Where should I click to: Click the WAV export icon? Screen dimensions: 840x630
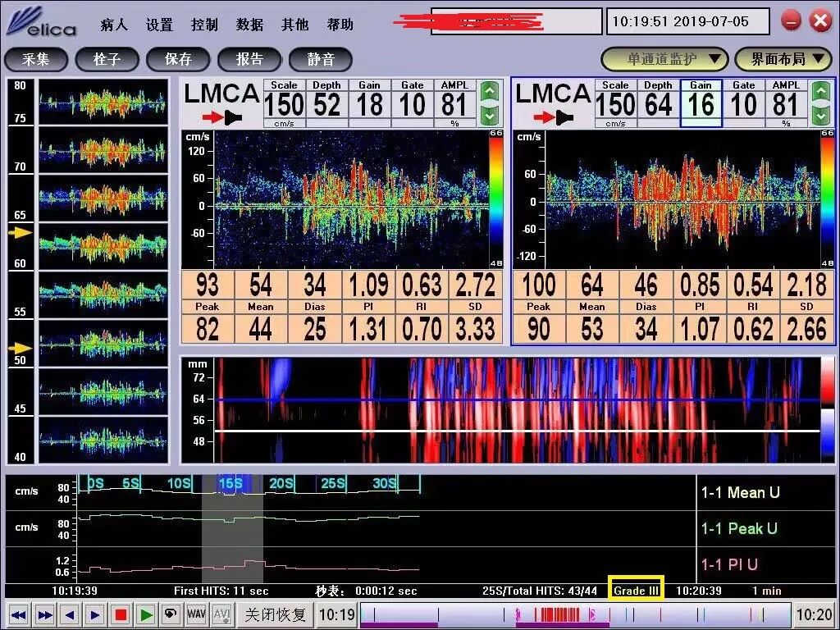[x=196, y=614]
